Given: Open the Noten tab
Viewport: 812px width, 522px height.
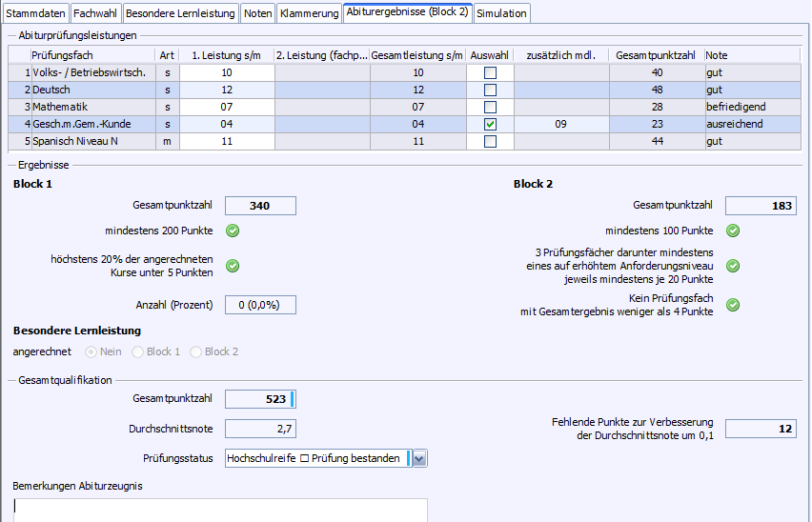Looking at the screenshot, I should click(x=257, y=13).
